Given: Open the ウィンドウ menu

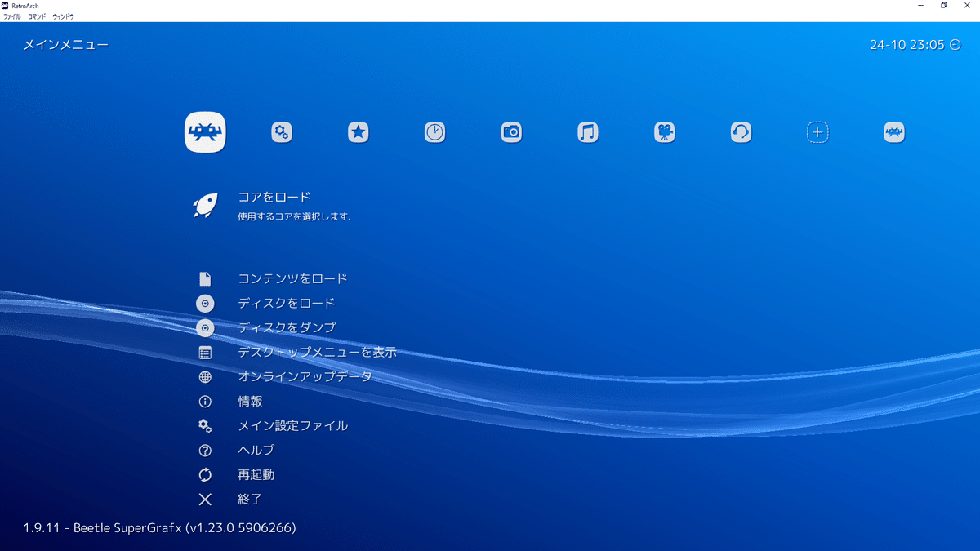Looking at the screenshot, I should [63, 16].
